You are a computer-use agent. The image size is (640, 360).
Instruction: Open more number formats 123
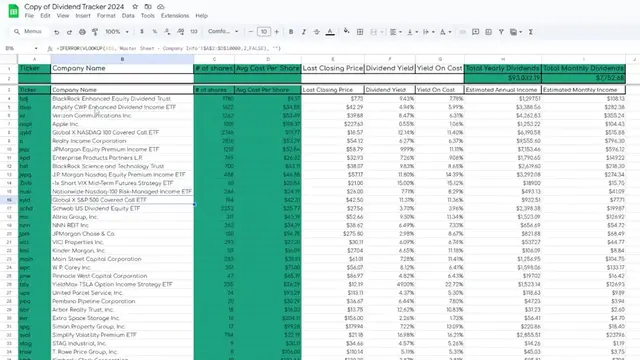(x=194, y=32)
